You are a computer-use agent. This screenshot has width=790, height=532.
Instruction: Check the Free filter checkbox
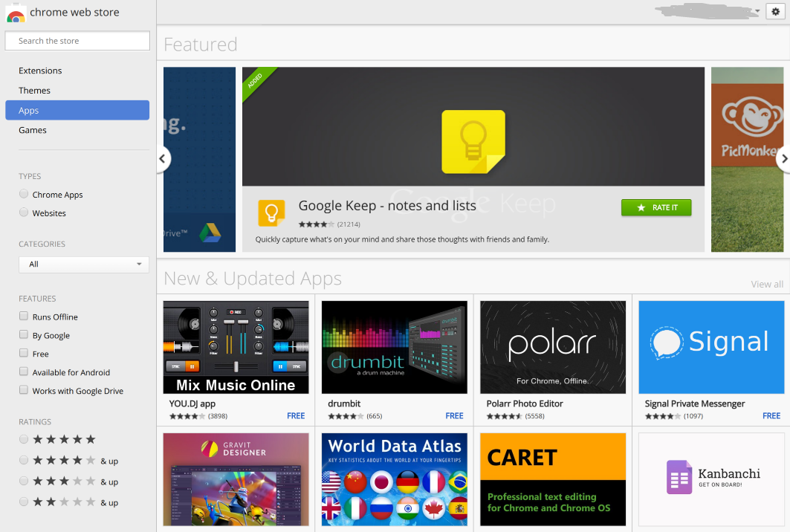pyautogui.click(x=24, y=353)
